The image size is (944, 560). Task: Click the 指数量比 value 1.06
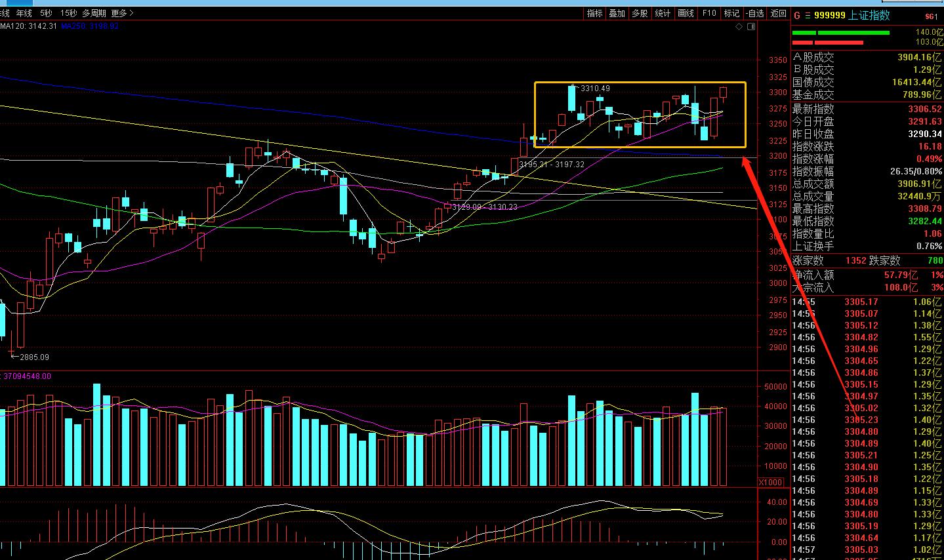932,233
